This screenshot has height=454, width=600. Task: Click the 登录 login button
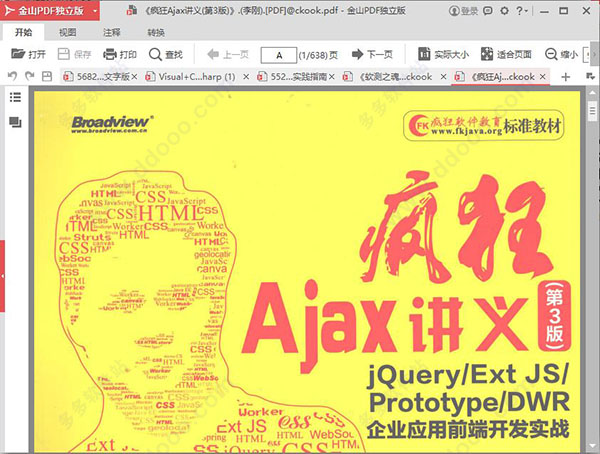click(x=463, y=11)
